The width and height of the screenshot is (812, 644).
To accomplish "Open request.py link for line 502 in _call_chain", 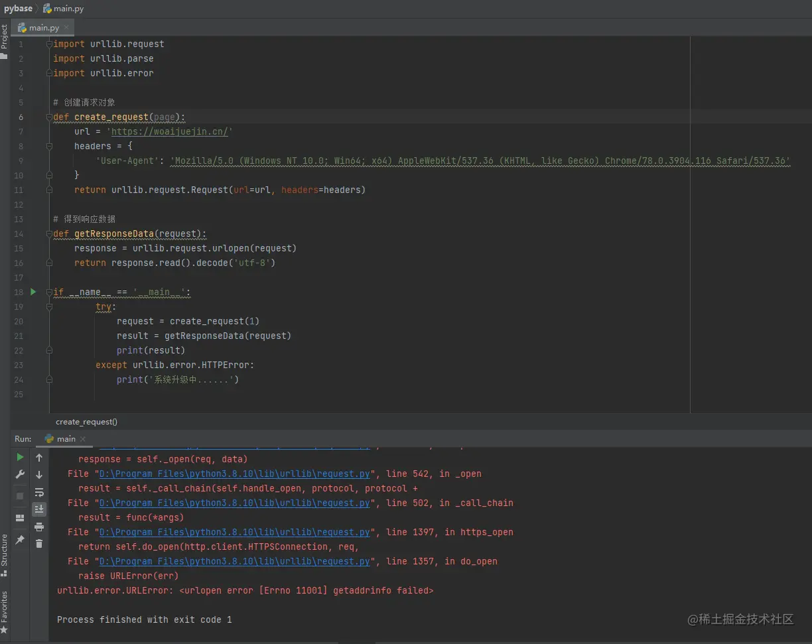I will (x=234, y=503).
